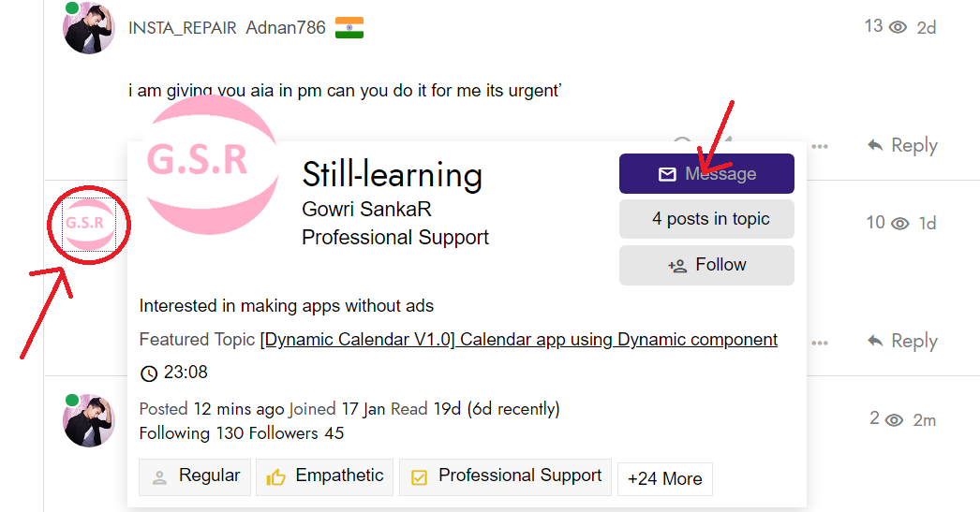The width and height of the screenshot is (980, 512).
Task: Reply to the second post
Action: [x=902, y=342]
